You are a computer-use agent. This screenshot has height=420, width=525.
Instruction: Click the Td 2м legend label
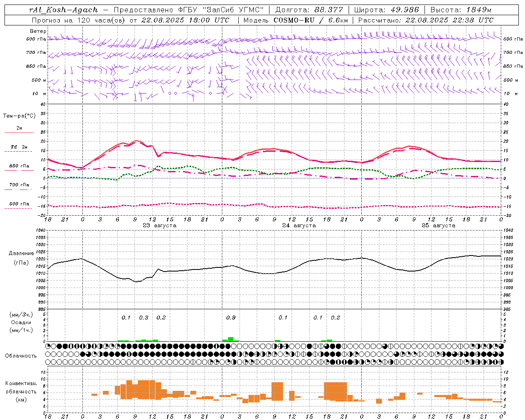pos(19,147)
